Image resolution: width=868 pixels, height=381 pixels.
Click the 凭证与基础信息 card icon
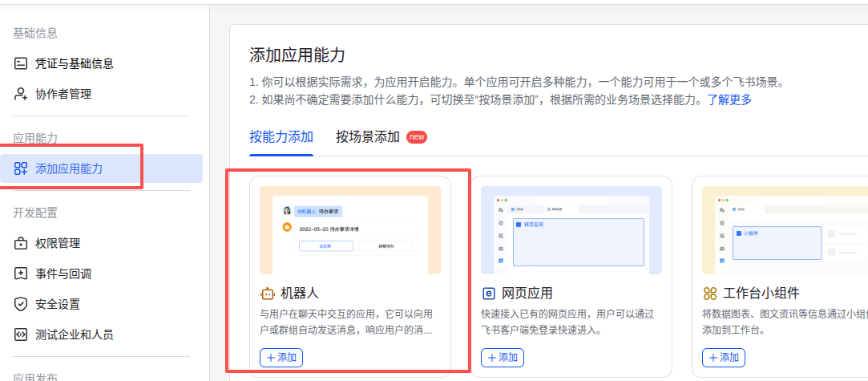click(21, 63)
